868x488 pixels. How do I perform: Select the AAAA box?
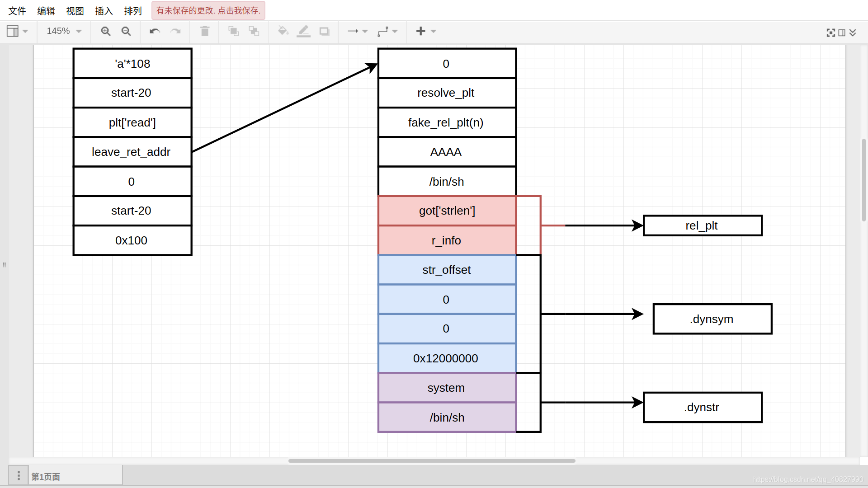(x=447, y=152)
